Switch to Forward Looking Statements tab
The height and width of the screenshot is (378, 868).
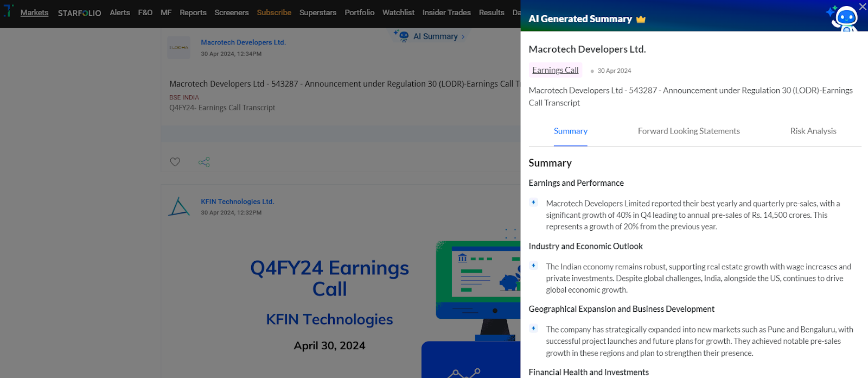(x=689, y=131)
